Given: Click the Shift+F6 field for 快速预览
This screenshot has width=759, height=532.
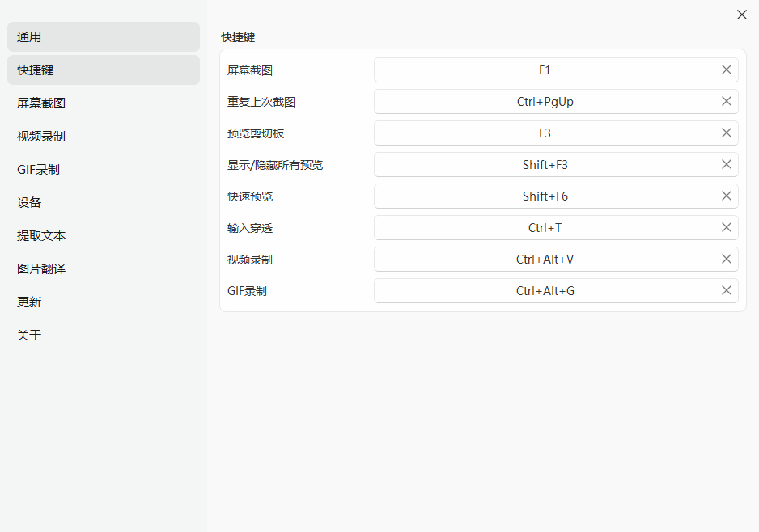Looking at the screenshot, I should click(545, 196).
